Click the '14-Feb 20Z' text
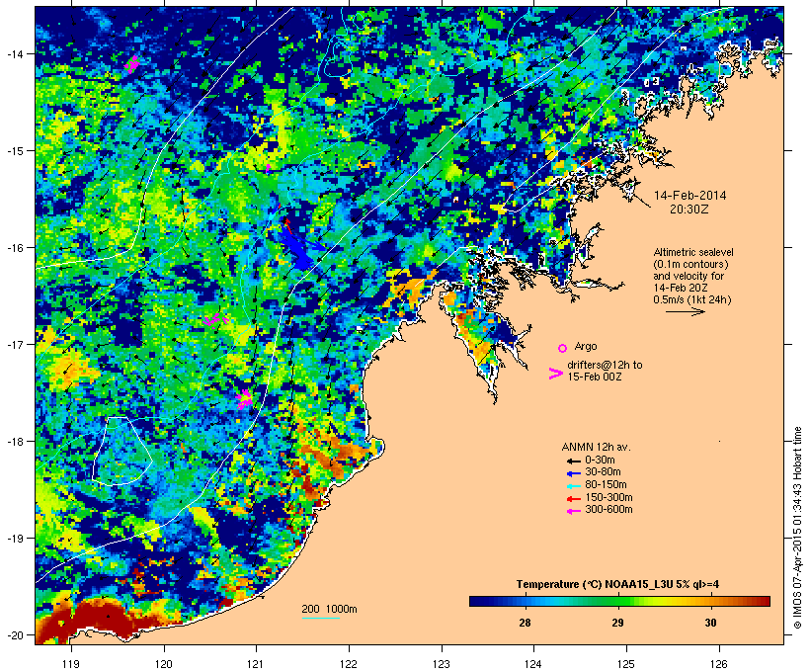 click(x=681, y=288)
